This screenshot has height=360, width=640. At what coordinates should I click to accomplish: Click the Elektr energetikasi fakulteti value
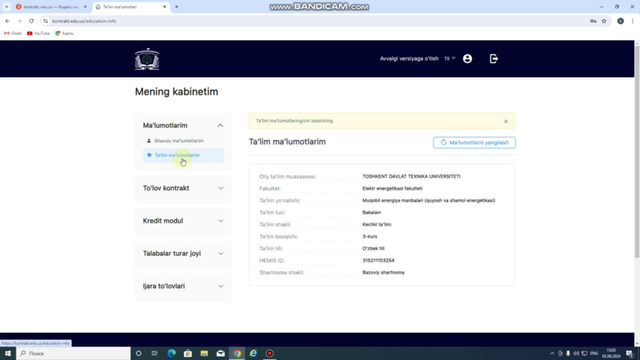(392, 189)
